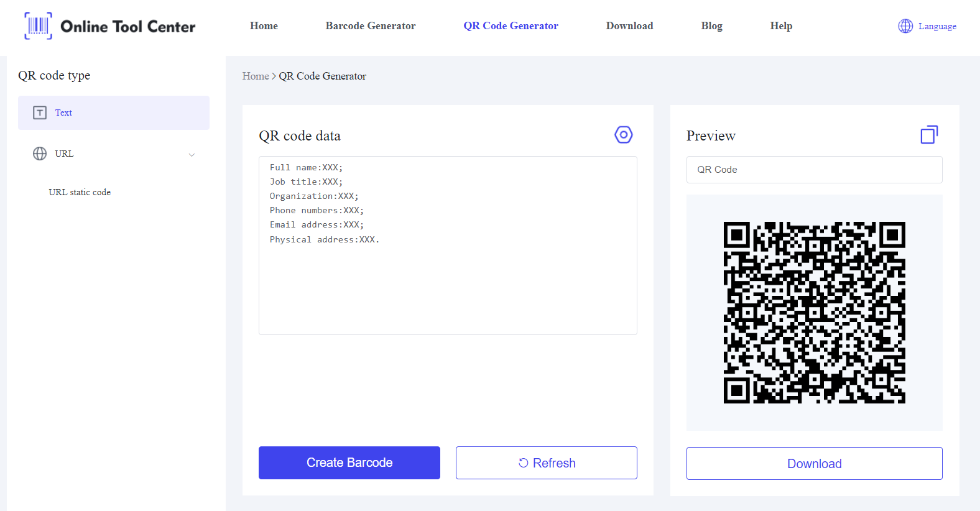
Task: Click the copy icon in Preview panel
Action: (x=929, y=134)
